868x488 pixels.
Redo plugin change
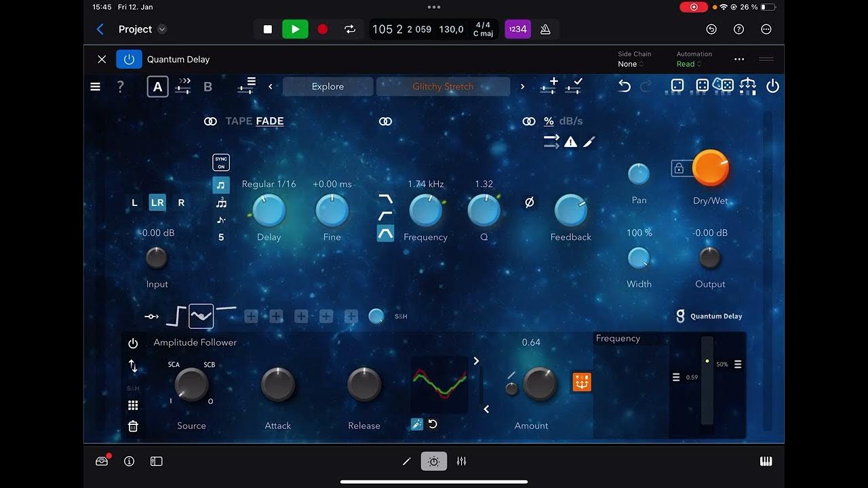[x=646, y=86]
